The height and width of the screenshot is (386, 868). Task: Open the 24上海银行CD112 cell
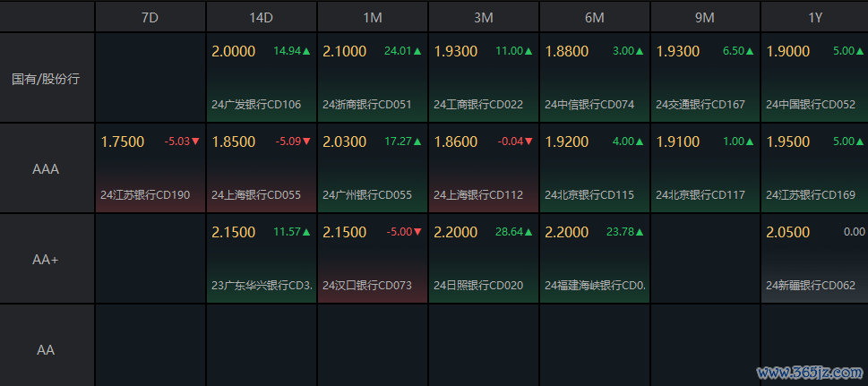484,168
